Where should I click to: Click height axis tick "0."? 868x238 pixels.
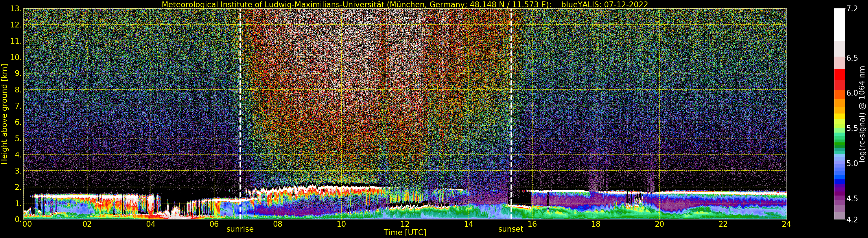point(18,220)
